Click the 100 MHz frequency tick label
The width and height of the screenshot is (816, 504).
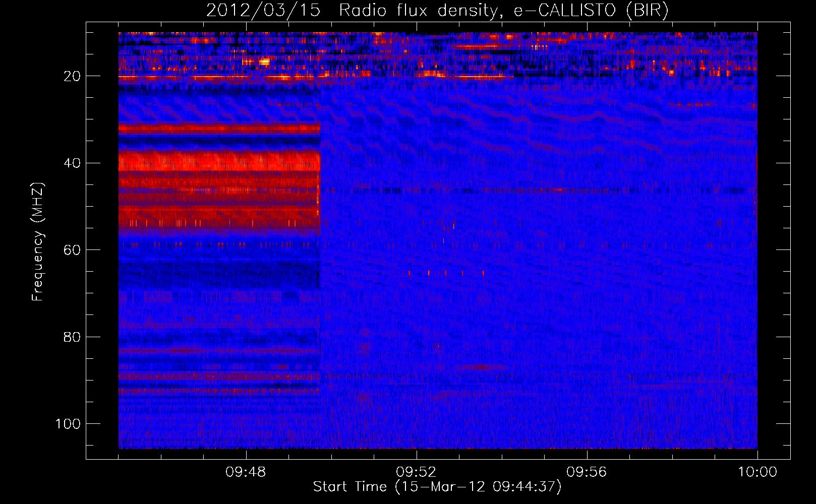coord(68,424)
